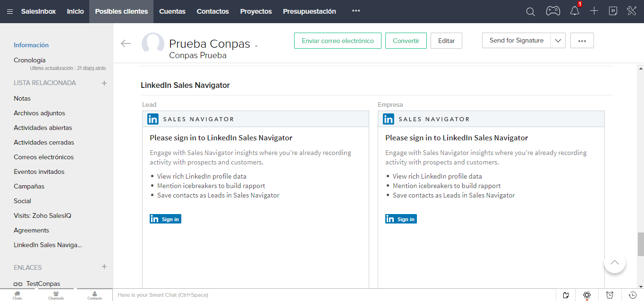Open the Presupuestación tab
Screen dimensions: 644x301
point(310,11)
